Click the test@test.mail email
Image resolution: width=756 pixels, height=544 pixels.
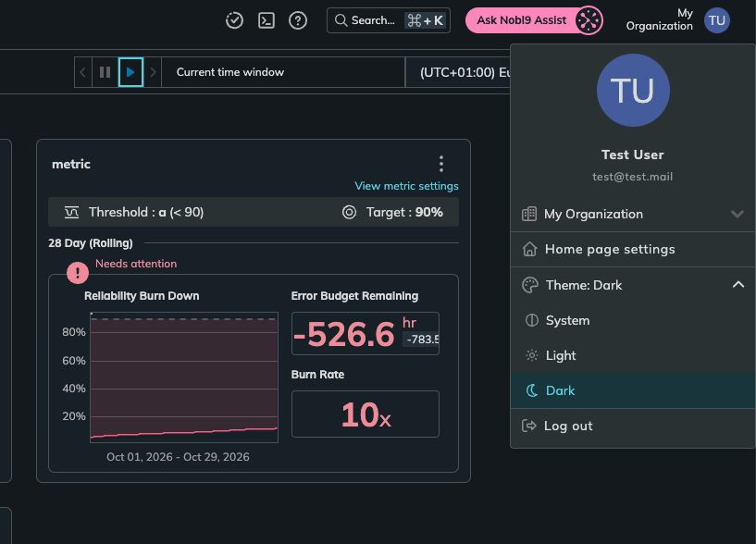point(633,177)
